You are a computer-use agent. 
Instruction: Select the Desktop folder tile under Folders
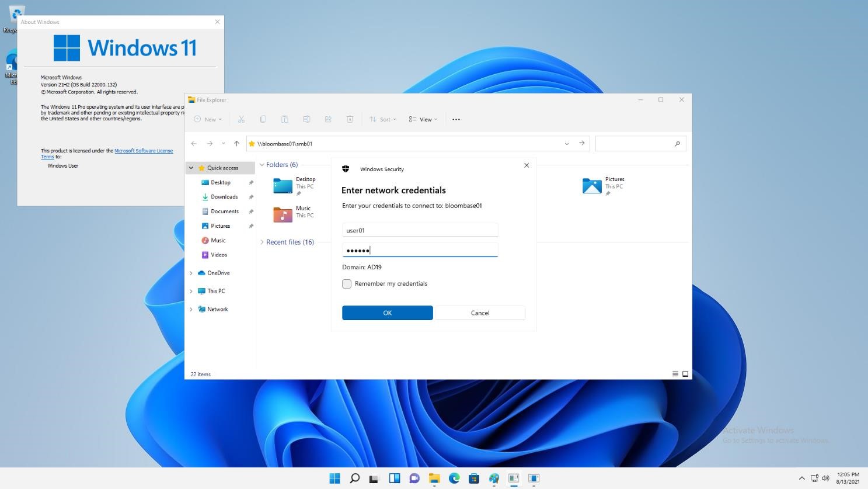295,186
